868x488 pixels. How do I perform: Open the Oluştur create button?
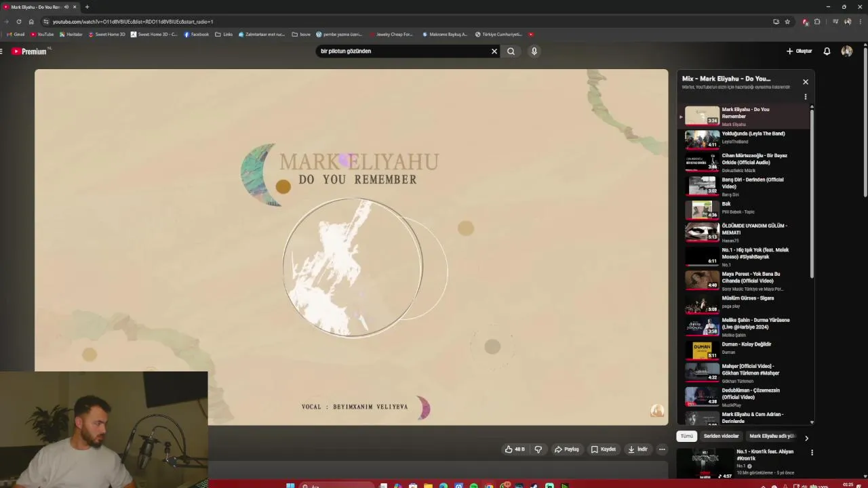coord(799,51)
